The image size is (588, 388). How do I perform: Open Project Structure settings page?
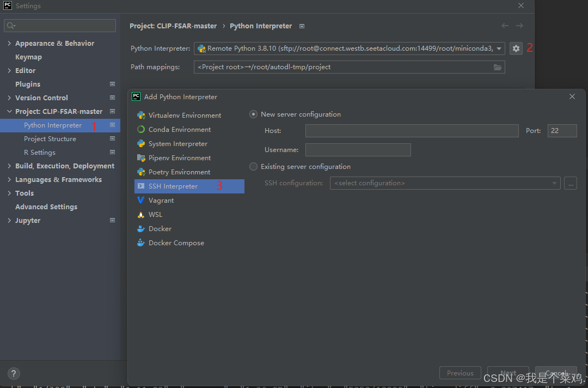pos(50,139)
